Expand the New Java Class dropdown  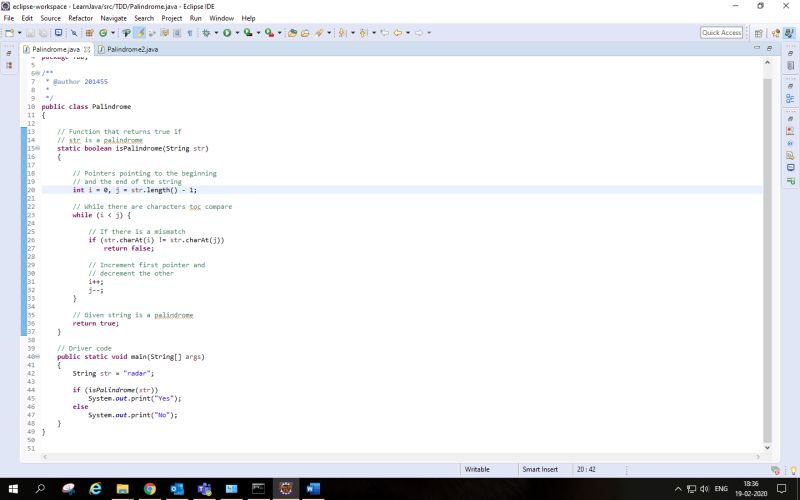pyautogui.click(x=113, y=33)
